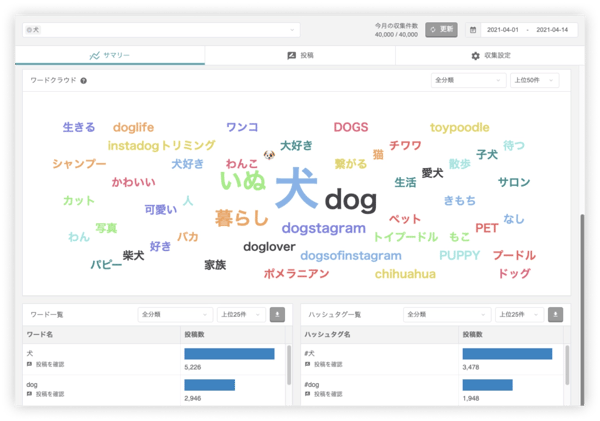
Task: Click doglover in the word cloud
Action: (269, 246)
